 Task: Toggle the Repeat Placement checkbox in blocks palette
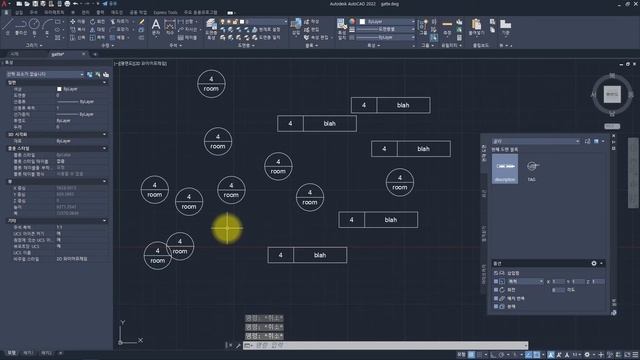coord(496,298)
